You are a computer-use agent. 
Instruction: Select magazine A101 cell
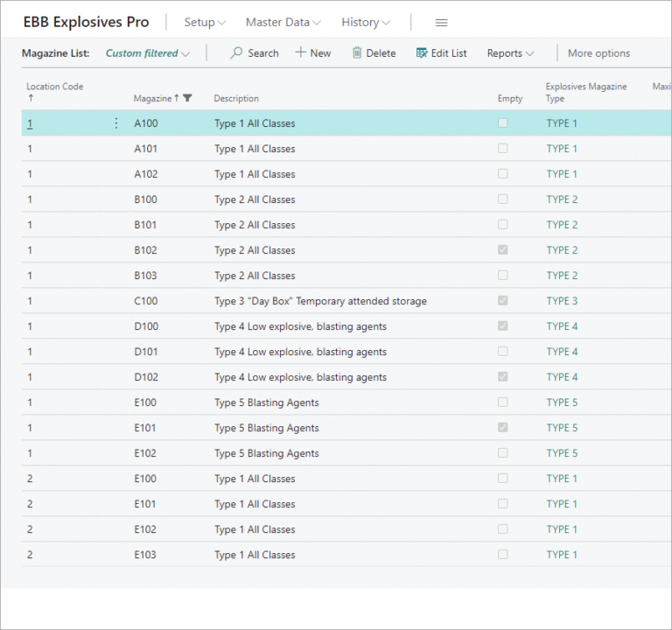146,149
